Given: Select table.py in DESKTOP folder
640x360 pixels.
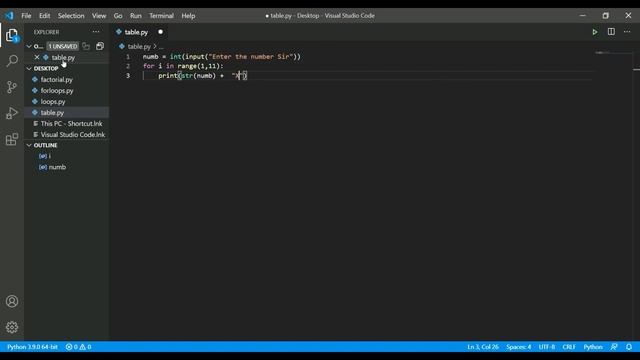Looking at the screenshot, I should (x=52, y=112).
